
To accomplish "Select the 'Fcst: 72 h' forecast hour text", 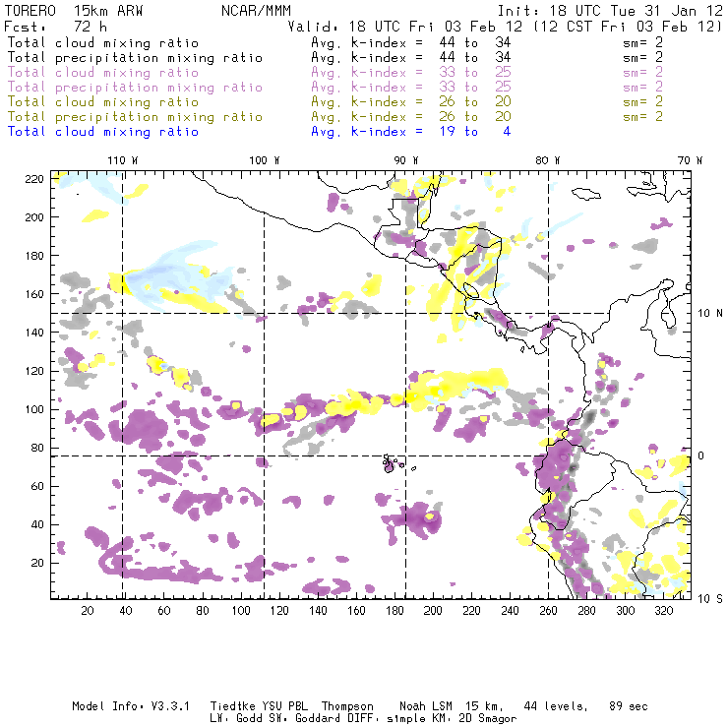I will point(55,27).
